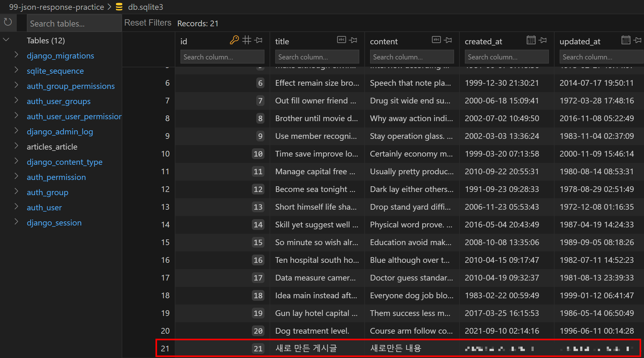Screen dimensions: 644x358
Task: Pin the title column
Action: click(354, 40)
